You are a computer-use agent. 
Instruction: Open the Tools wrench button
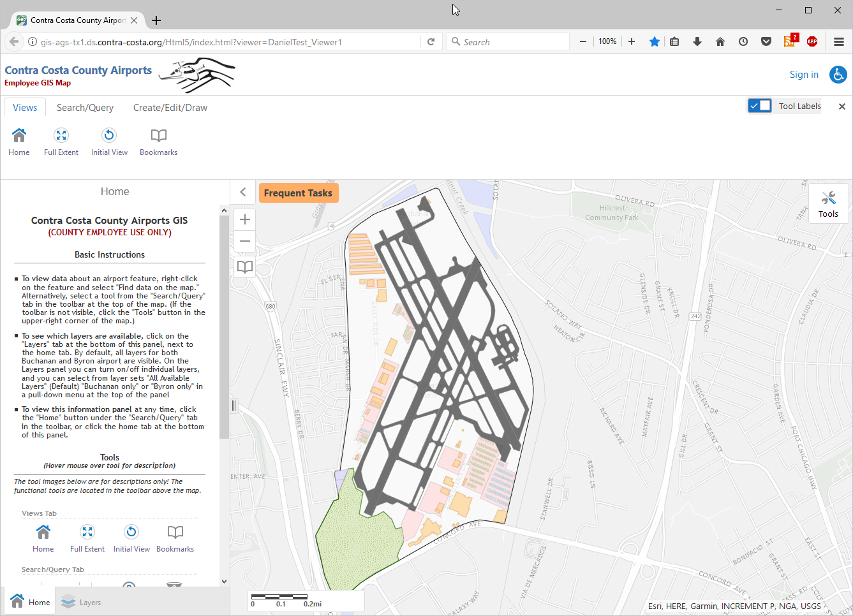(x=828, y=204)
